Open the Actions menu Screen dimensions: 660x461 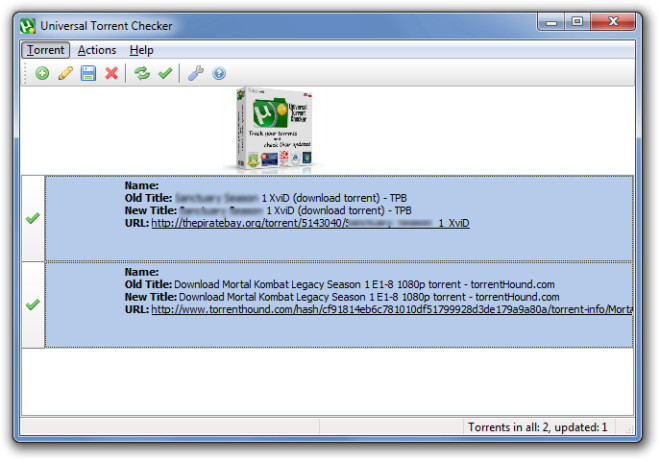click(x=97, y=50)
